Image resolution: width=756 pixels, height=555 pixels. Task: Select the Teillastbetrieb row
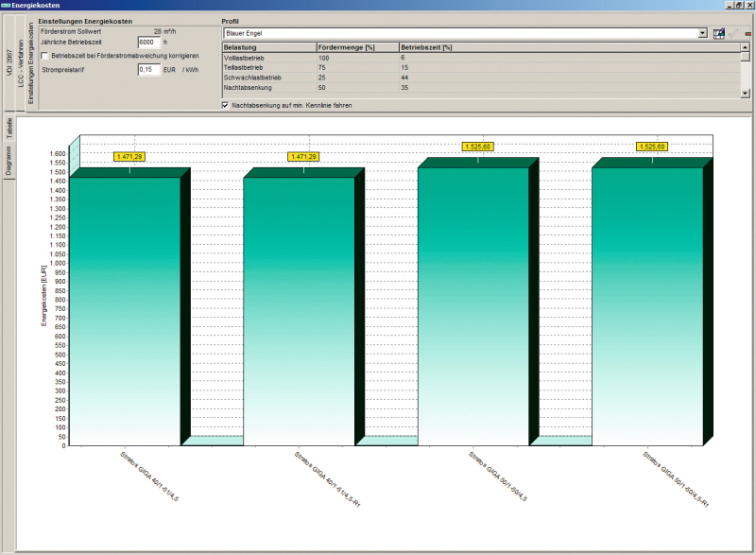(481, 67)
